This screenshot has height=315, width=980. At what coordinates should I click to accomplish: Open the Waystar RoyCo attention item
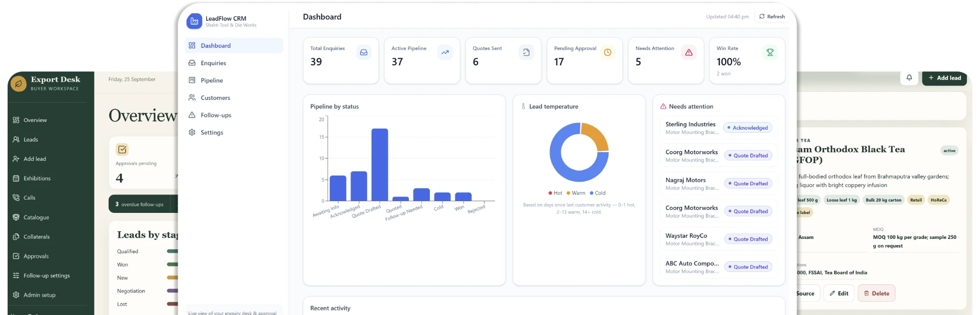719,239
